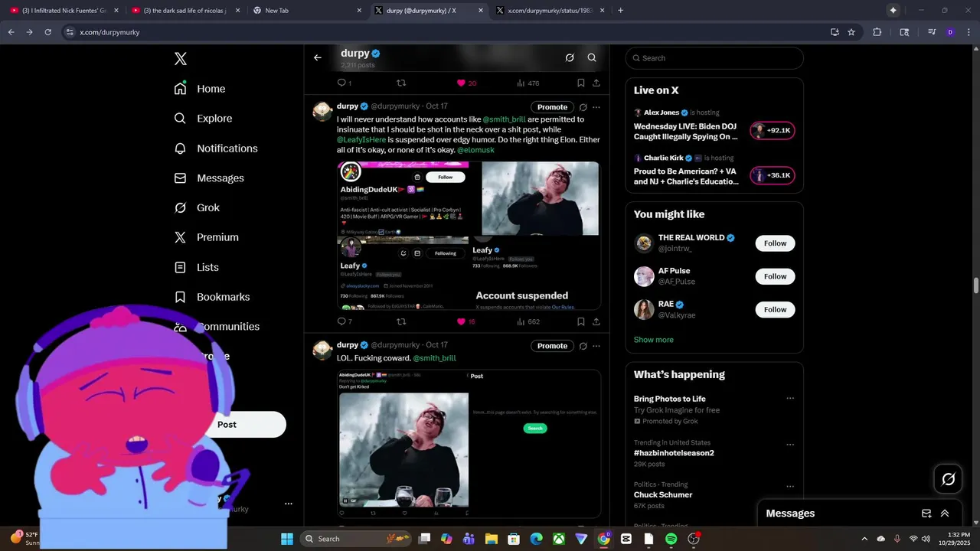Click Promote on the @smith_brill insinuate post
980x551 pixels.
(x=552, y=107)
